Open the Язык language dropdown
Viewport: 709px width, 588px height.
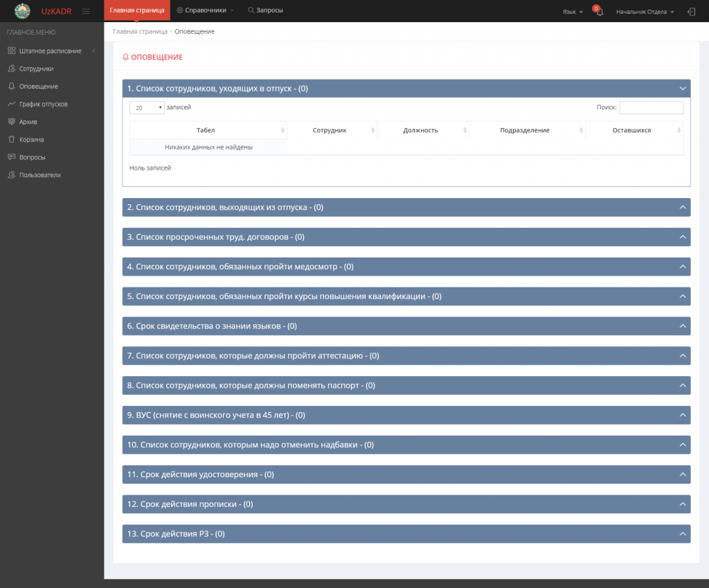click(573, 12)
